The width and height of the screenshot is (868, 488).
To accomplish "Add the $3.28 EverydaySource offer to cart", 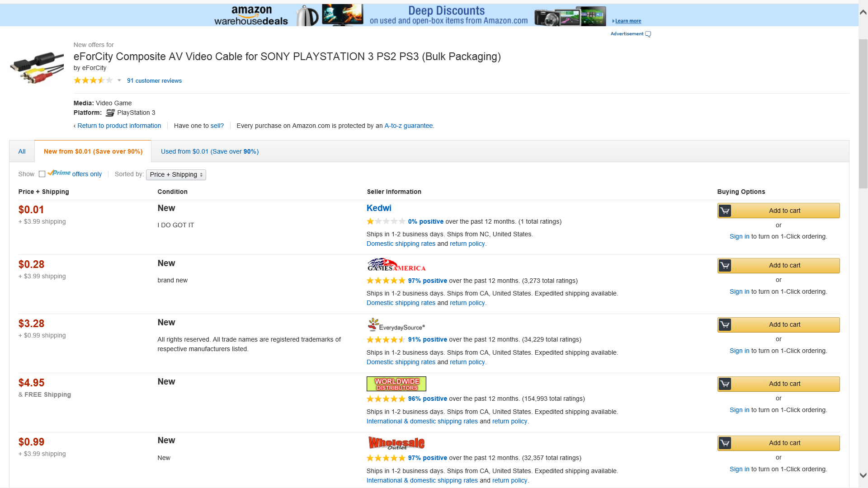I will tap(778, 324).
